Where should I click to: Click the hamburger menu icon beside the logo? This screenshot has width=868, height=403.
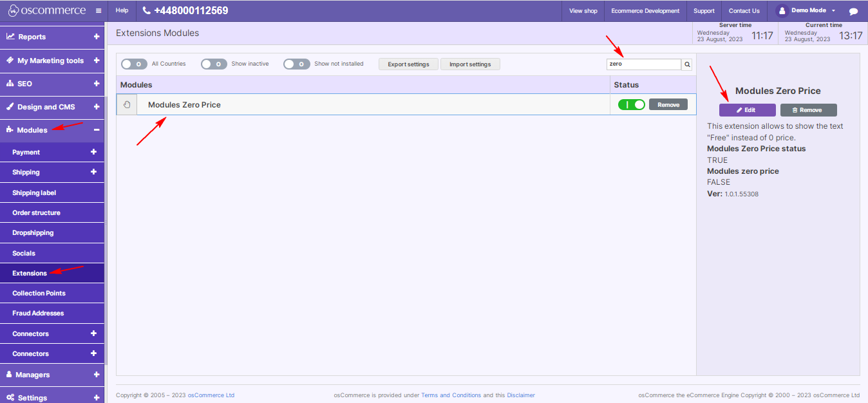(x=98, y=11)
